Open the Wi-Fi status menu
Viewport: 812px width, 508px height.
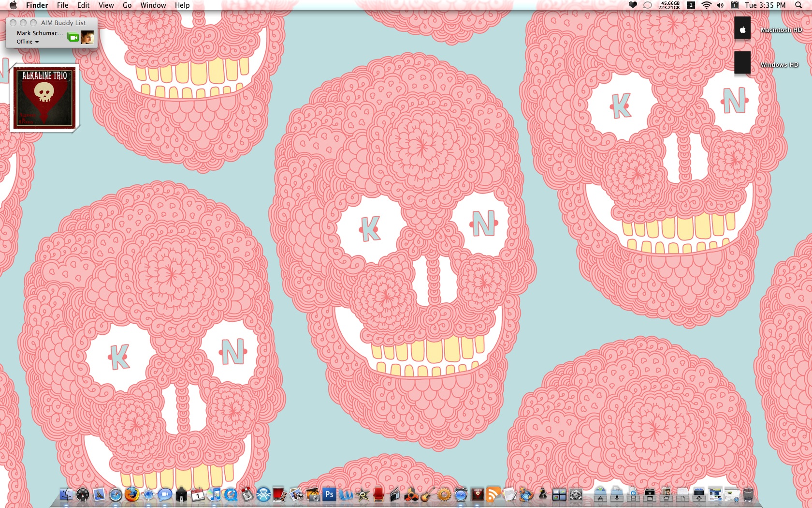(706, 5)
